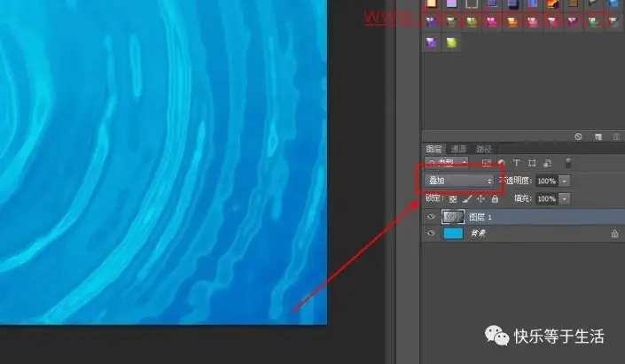625x364 pixels.
Task: Lock all padlock icon beside 锁定
Action: pyautogui.click(x=495, y=198)
